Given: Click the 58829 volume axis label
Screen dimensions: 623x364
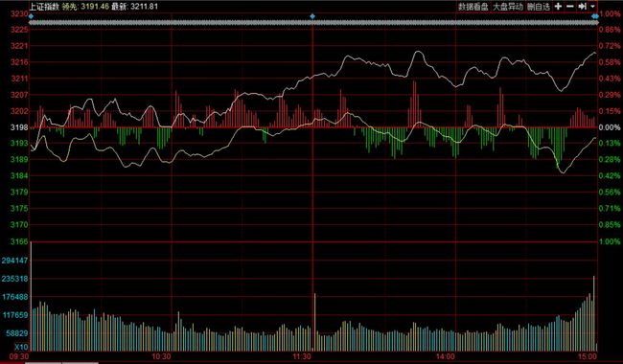Looking at the screenshot, I should 17,333.
